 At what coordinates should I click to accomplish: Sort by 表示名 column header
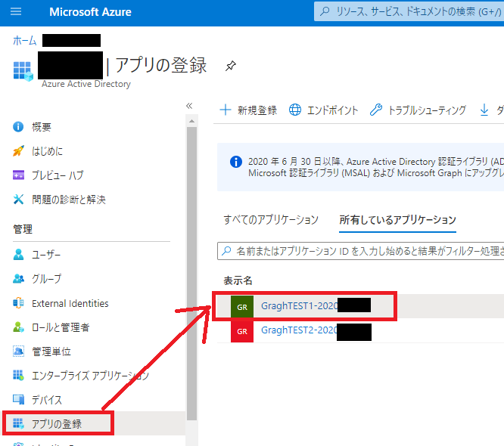coord(238,280)
